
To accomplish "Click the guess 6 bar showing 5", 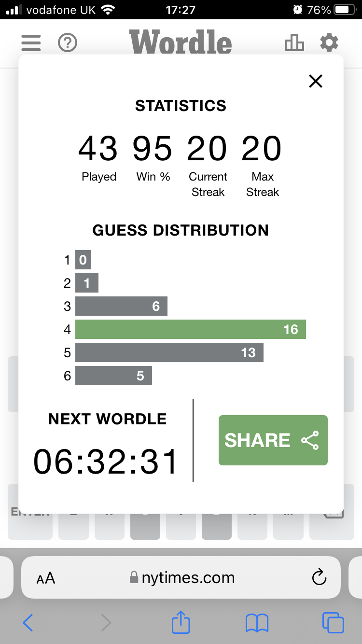I will click(113, 376).
